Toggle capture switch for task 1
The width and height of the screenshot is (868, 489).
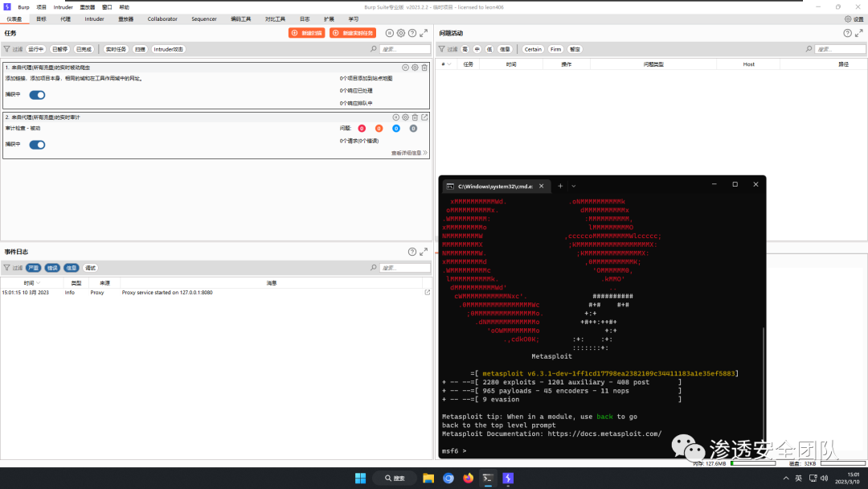(37, 95)
